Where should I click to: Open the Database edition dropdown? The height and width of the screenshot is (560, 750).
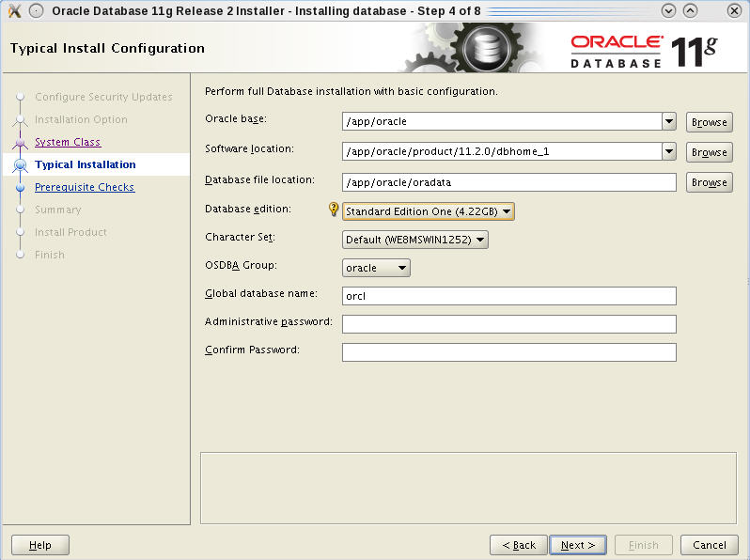pyautogui.click(x=429, y=211)
